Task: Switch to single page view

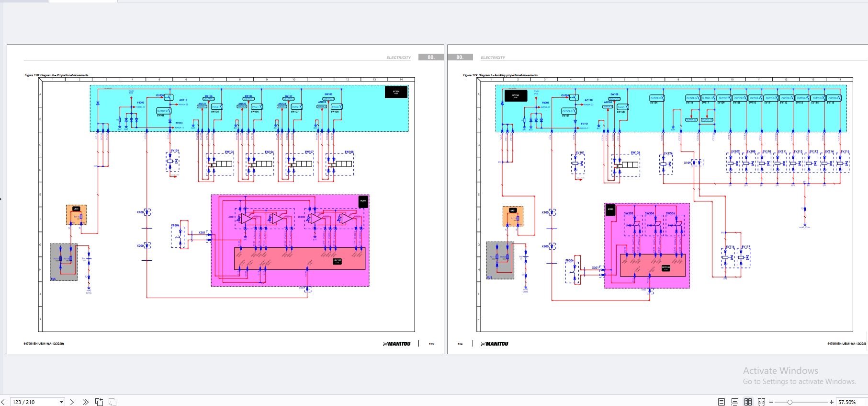Action: [721, 402]
